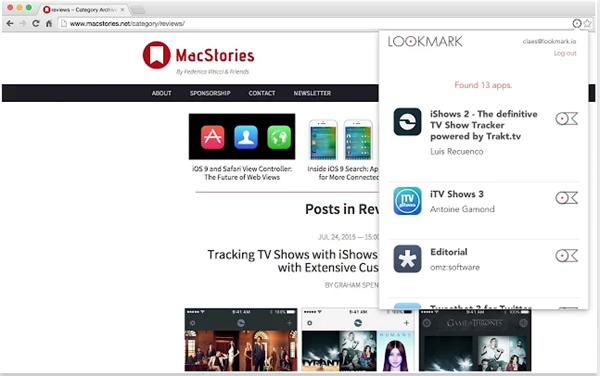Viewport: 600px width, 376px height.
Task: Open the Contact menu item
Action: point(262,93)
